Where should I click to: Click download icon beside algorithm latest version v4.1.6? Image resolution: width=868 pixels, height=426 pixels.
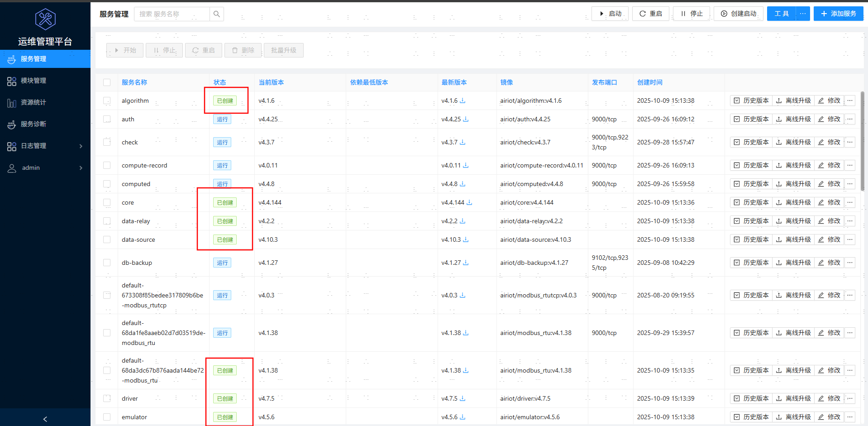463,101
